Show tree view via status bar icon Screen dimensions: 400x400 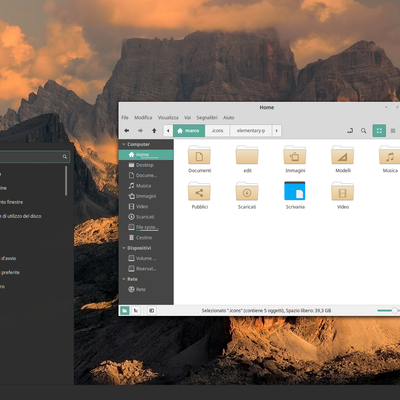pyautogui.click(x=136, y=311)
